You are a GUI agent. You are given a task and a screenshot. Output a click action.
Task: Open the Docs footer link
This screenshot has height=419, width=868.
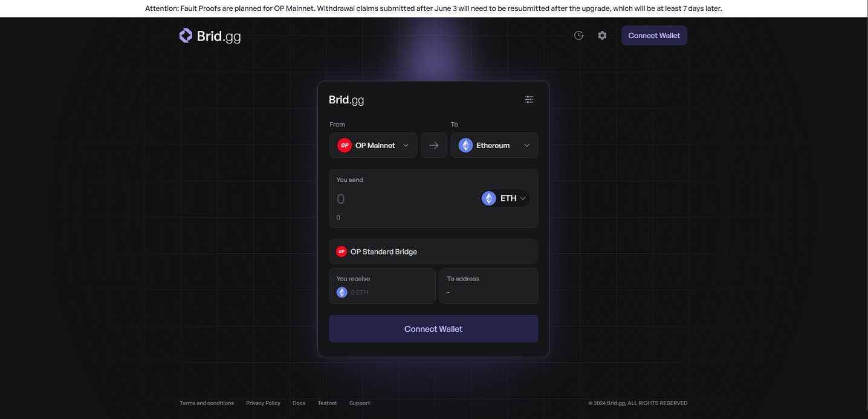coord(299,403)
